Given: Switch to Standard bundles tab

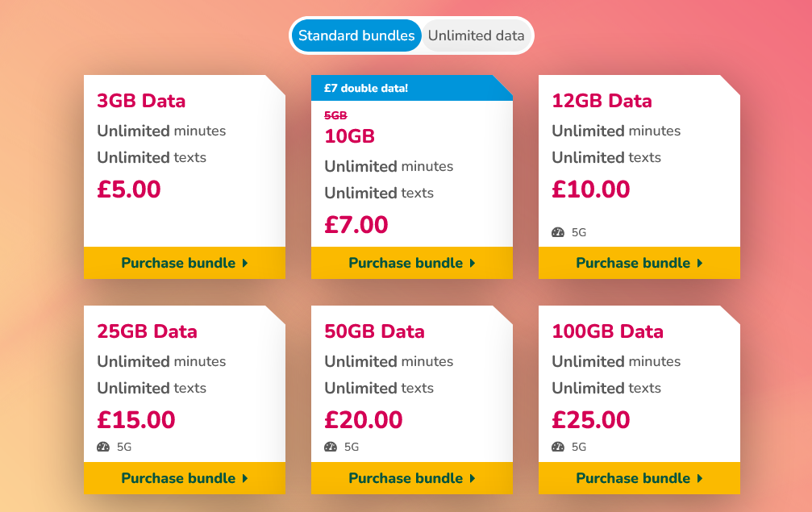Looking at the screenshot, I should (356, 35).
